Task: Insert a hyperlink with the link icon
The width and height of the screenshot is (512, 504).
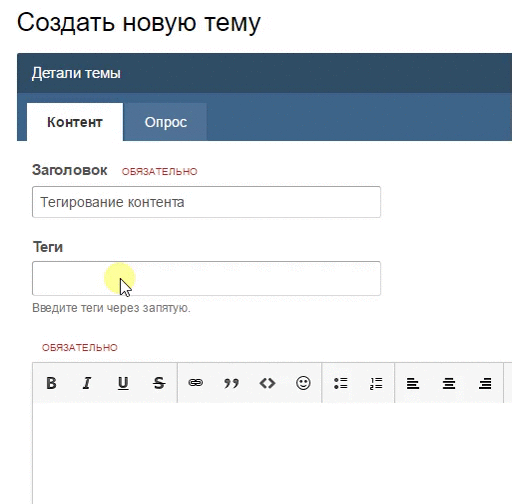Action: pyautogui.click(x=195, y=383)
